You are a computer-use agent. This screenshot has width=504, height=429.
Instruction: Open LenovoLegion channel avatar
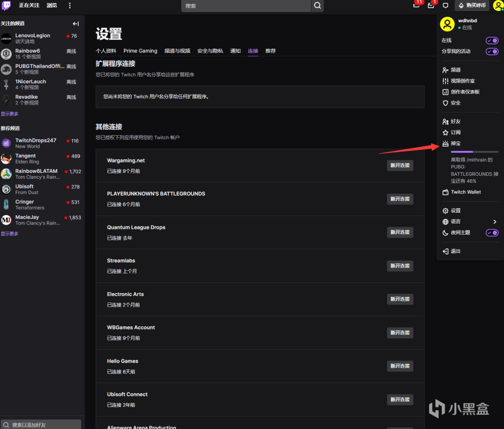coord(6,39)
